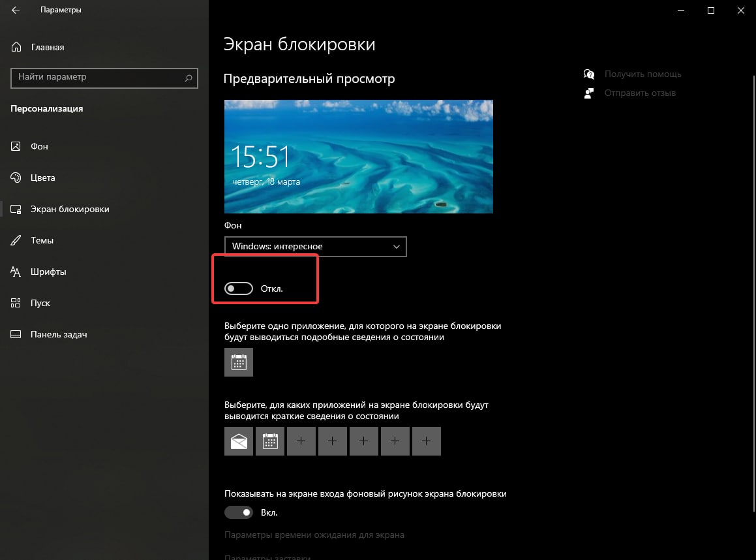
Task: Go back using the arrow in title bar
Action: tap(16, 10)
